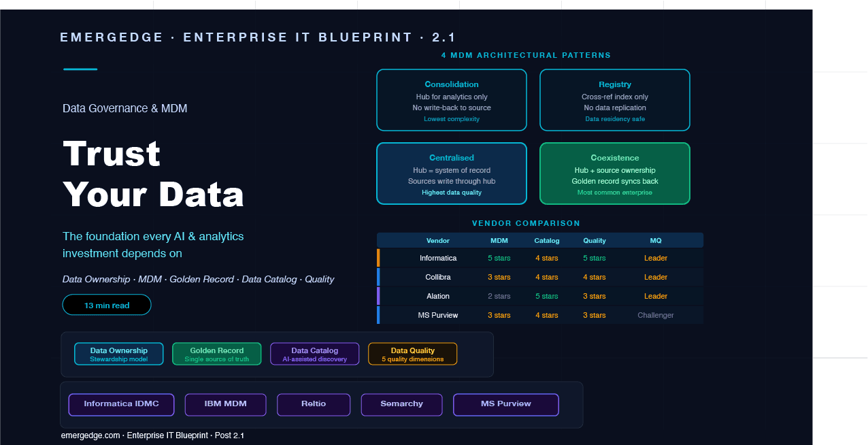
Task: Click Alation's Quality 3 stars rating
Action: click(x=595, y=297)
